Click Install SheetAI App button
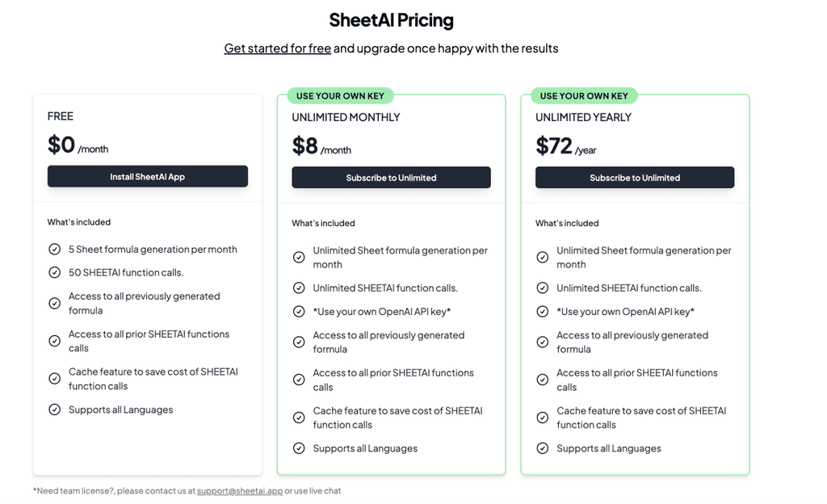 pyautogui.click(x=148, y=176)
